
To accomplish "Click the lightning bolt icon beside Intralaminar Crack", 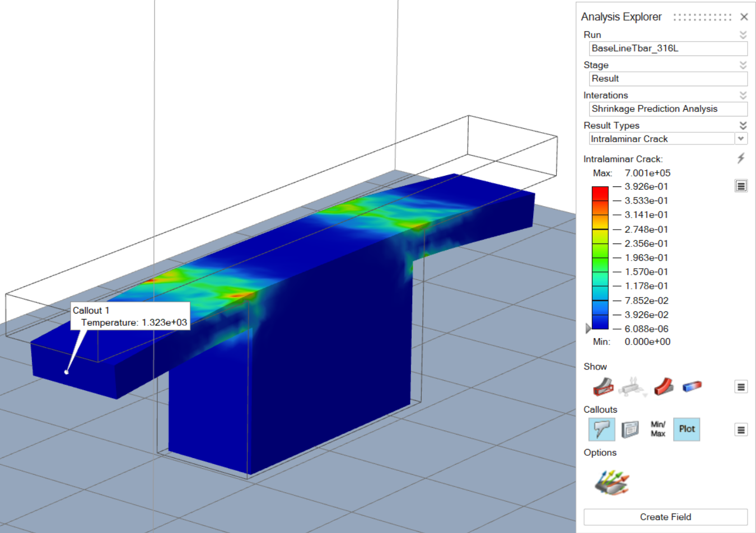I will pyautogui.click(x=741, y=158).
